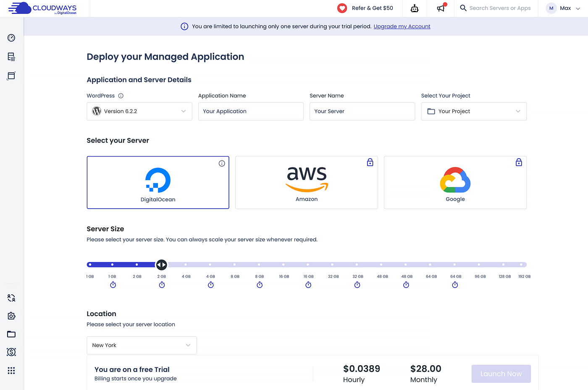This screenshot has width=588, height=390.
Task: Click the Server Size heading
Action: click(105, 229)
